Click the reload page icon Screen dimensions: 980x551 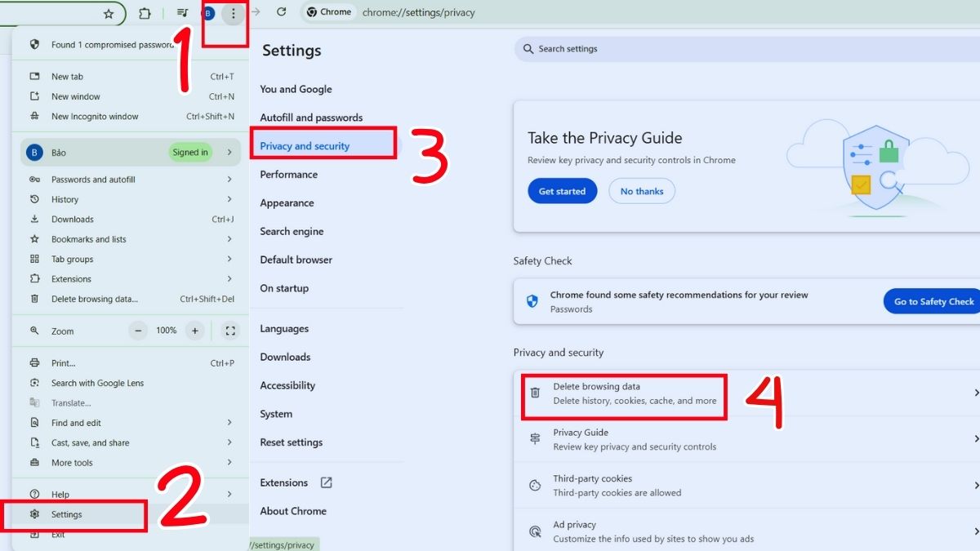282,12
